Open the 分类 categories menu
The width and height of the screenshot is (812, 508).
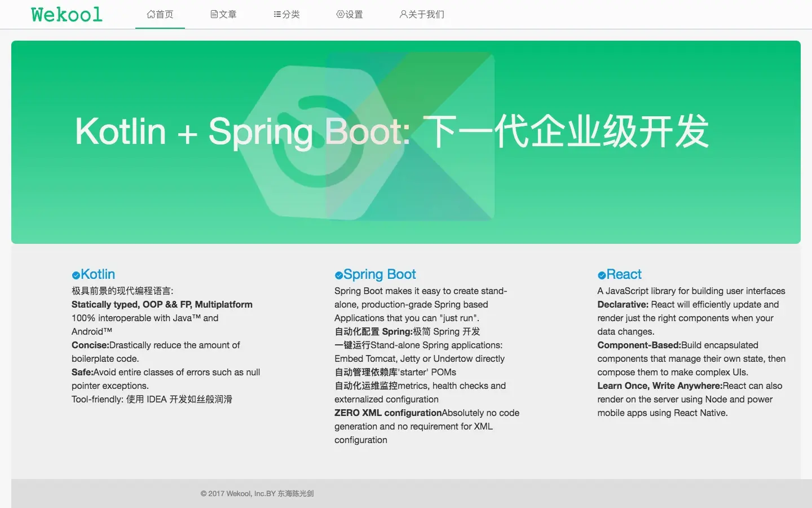[286, 14]
